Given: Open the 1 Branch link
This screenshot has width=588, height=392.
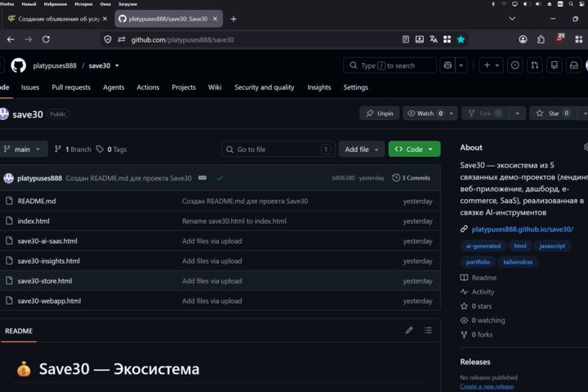Looking at the screenshot, I should pyautogui.click(x=73, y=149).
